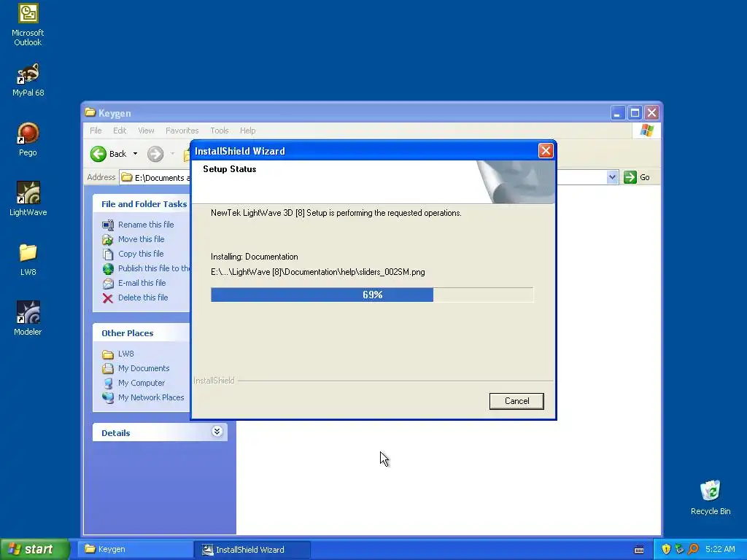747x560 pixels.
Task: Select the MyPal 68 desktop shortcut
Action: tap(28, 80)
